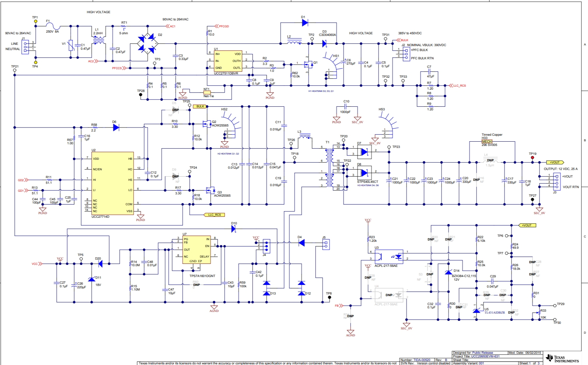This screenshot has width=588, height=365.
Task: Click the Q1 MOSFET symbol
Action: click(308, 64)
